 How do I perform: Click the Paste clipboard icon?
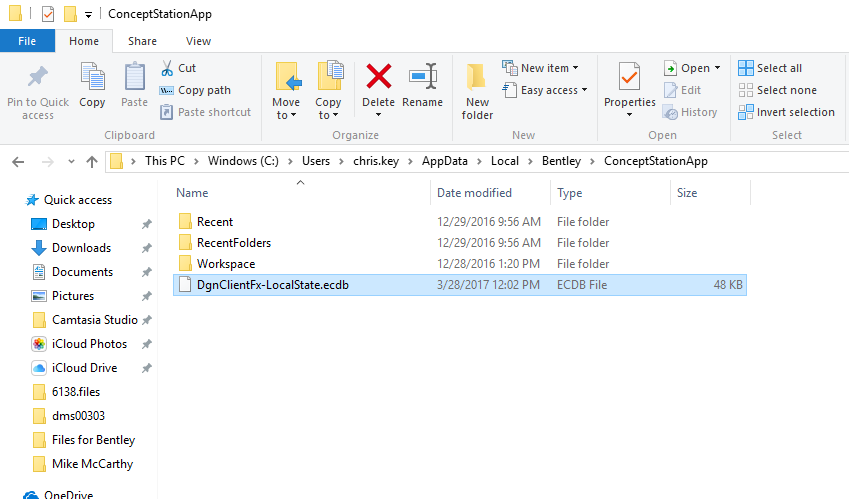pos(134,76)
